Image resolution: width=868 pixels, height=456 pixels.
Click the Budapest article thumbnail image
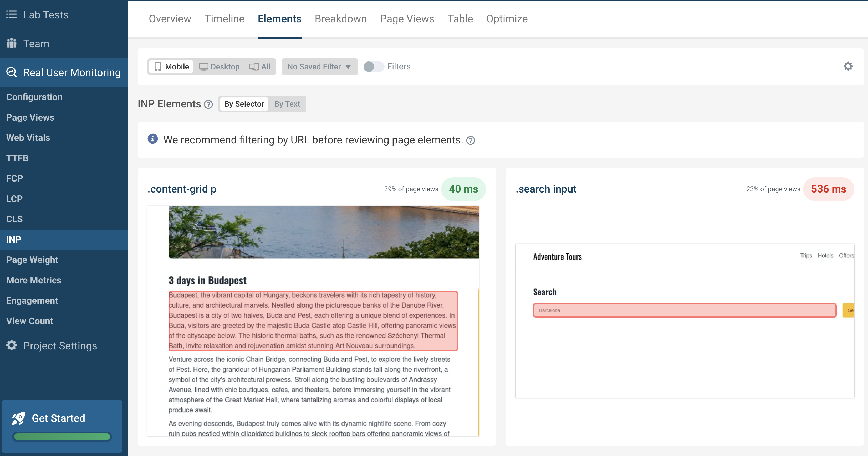click(324, 232)
